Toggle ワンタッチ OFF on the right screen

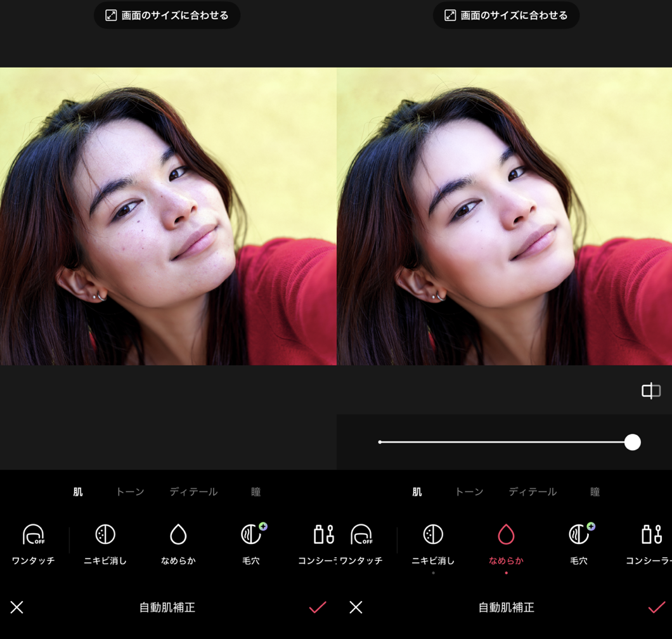tap(361, 535)
